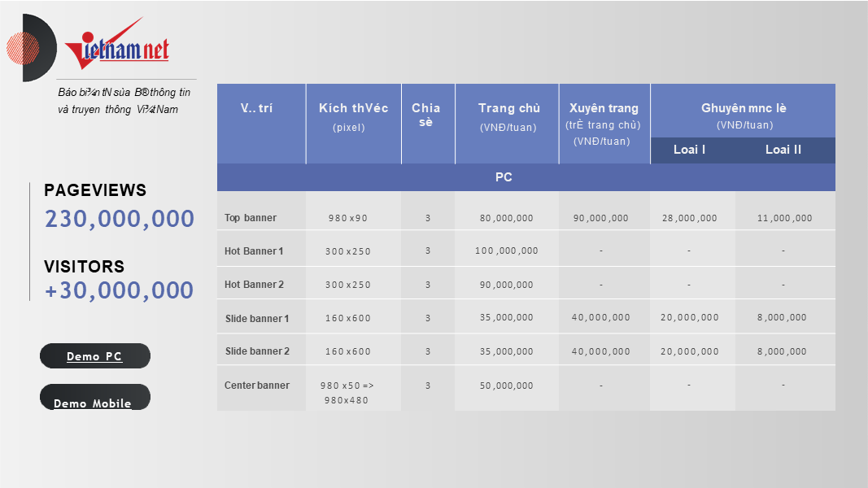Select the Slide banner 2 row label
Viewport: 868px width, 488px height.
pyautogui.click(x=257, y=351)
